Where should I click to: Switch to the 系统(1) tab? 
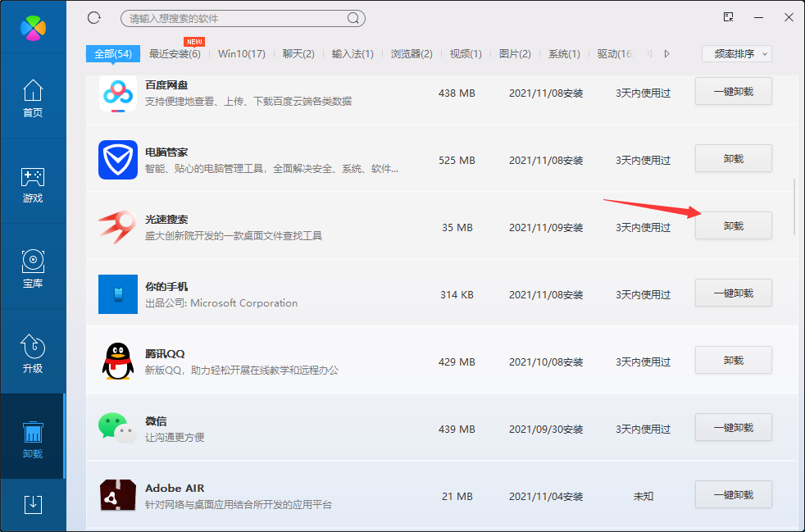[564, 54]
